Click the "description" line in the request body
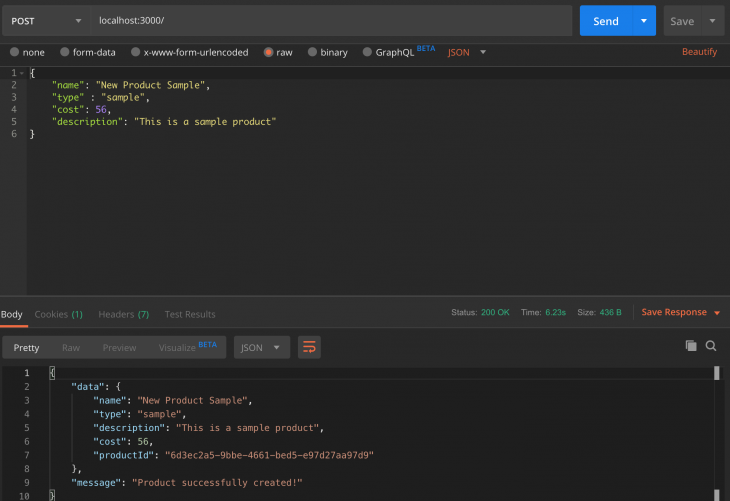Screen dimensions: 730x501 pos(164,122)
